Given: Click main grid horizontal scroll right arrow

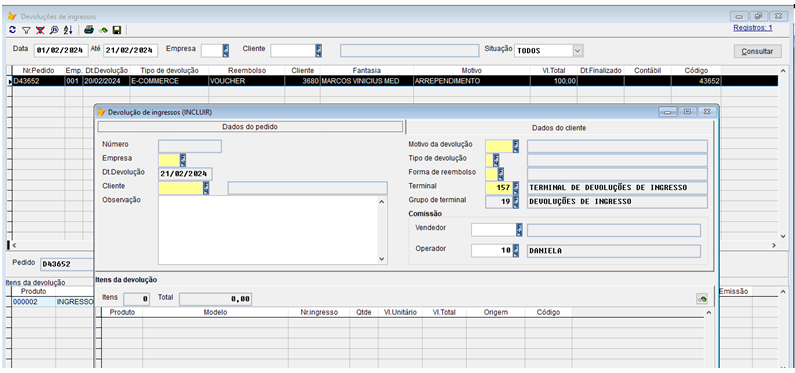Looking at the screenshot, I should 774,245.
